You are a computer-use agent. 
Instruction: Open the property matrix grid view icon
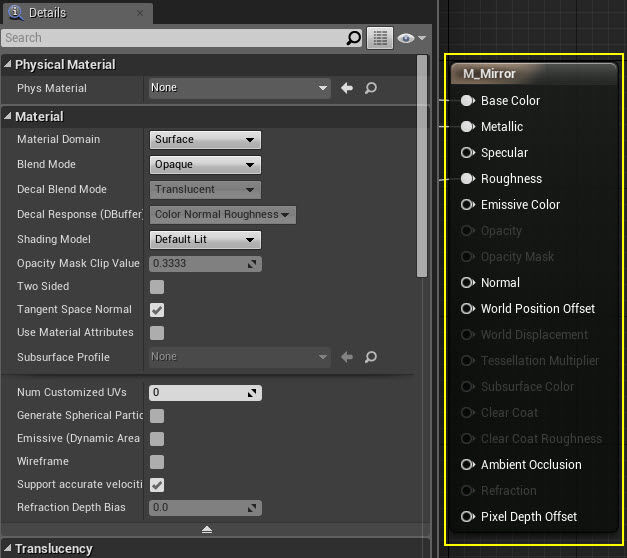click(x=379, y=38)
